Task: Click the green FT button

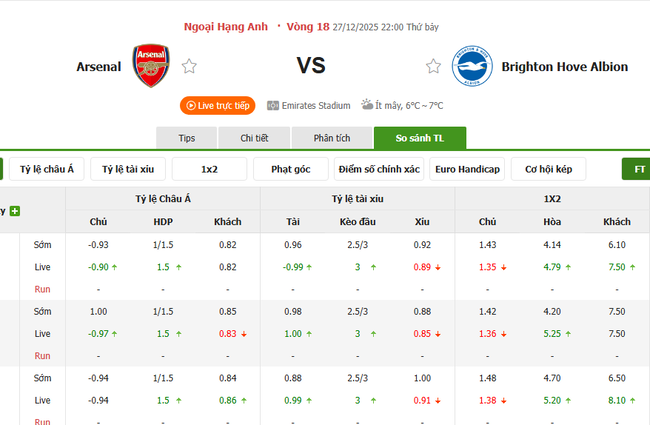Action: click(637, 169)
